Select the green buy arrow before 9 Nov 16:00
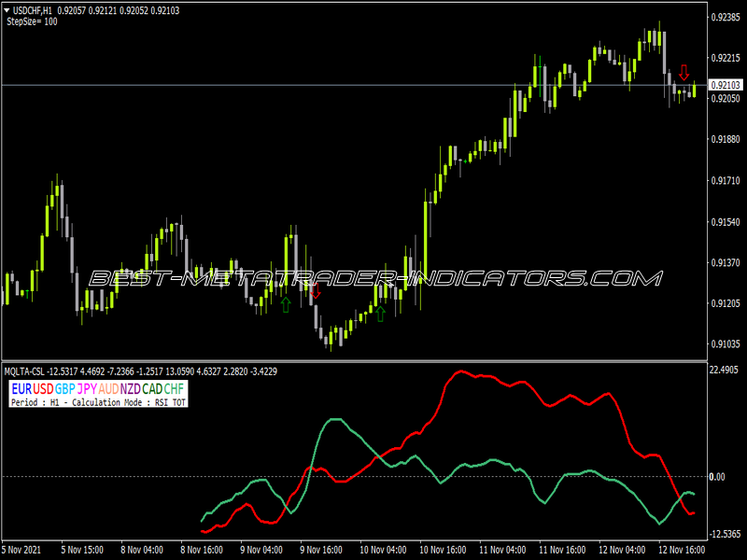This screenshot has width=747, height=560. click(x=286, y=305)
